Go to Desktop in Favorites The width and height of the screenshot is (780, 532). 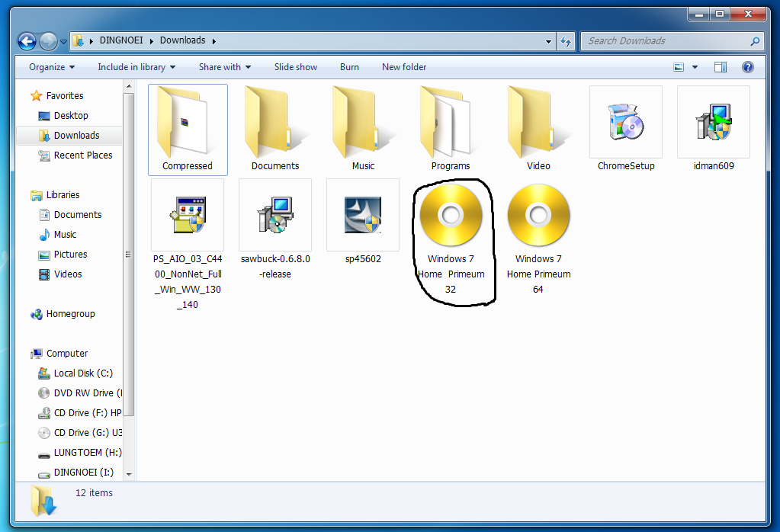(63, 115)
